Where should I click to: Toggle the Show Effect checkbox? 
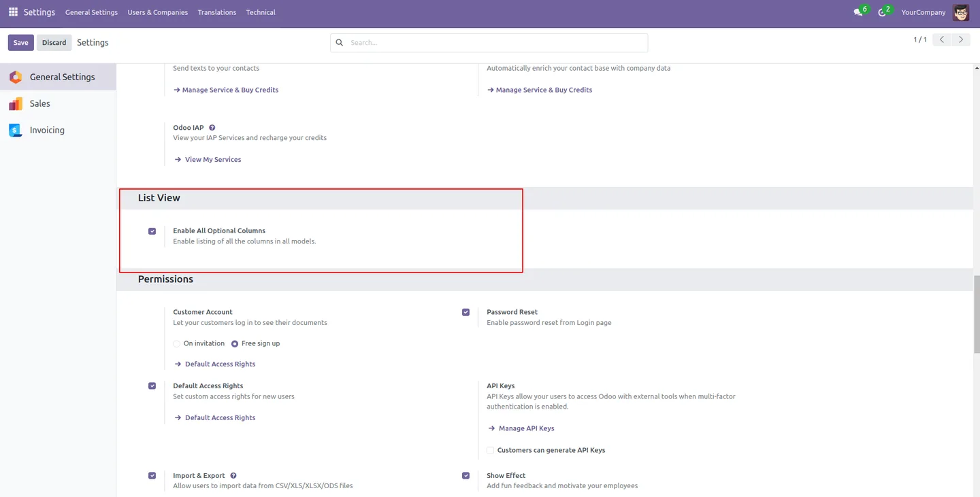pyautogui.click(x=465, y=476)
